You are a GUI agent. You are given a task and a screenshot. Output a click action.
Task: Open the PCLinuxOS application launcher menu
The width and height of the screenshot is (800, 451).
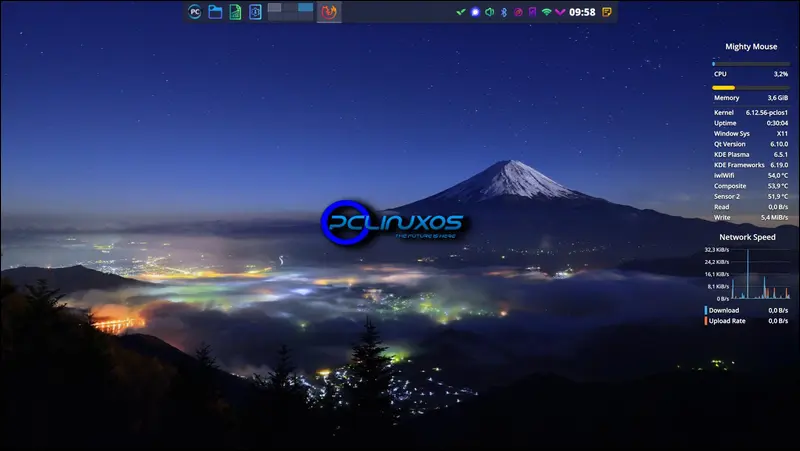pos(194,12)
